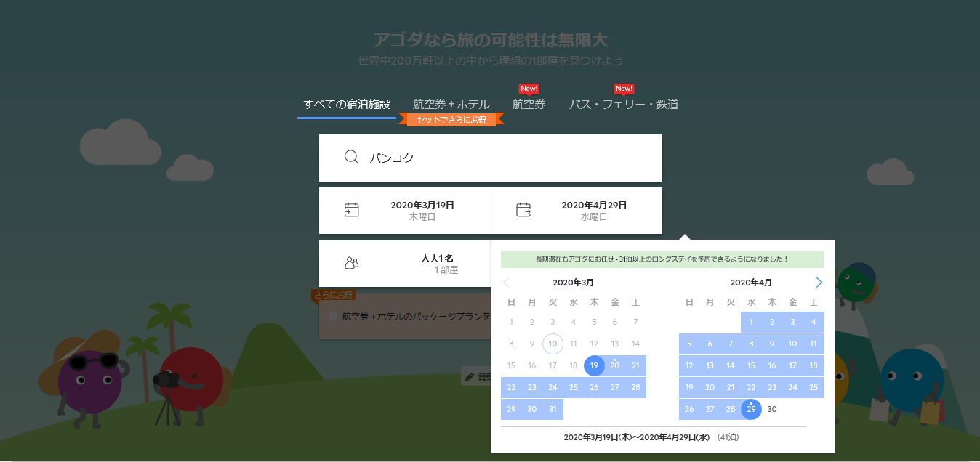Image resolution: width=980 pixels, height=462 pixels.
Task: Switch to the バス・フェリー・鉄道 tab
Action: coord(624,103)
